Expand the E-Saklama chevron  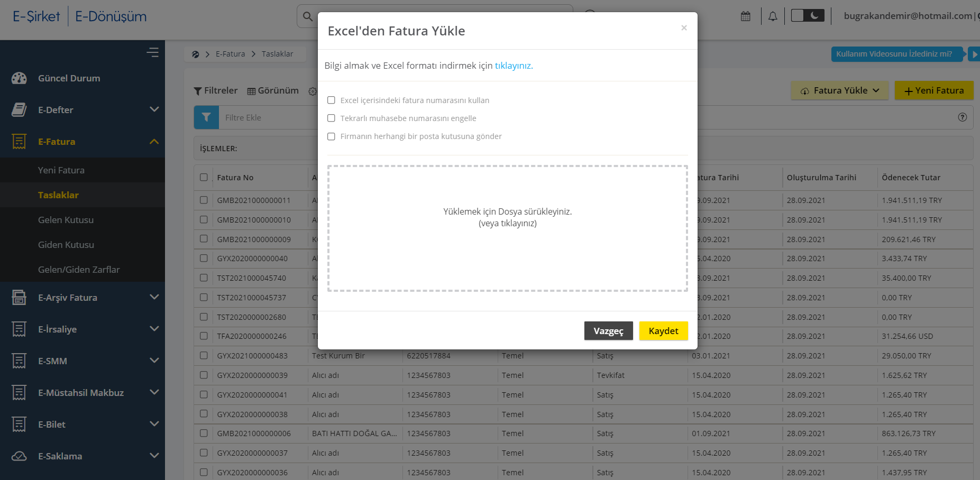coord(154,456)
